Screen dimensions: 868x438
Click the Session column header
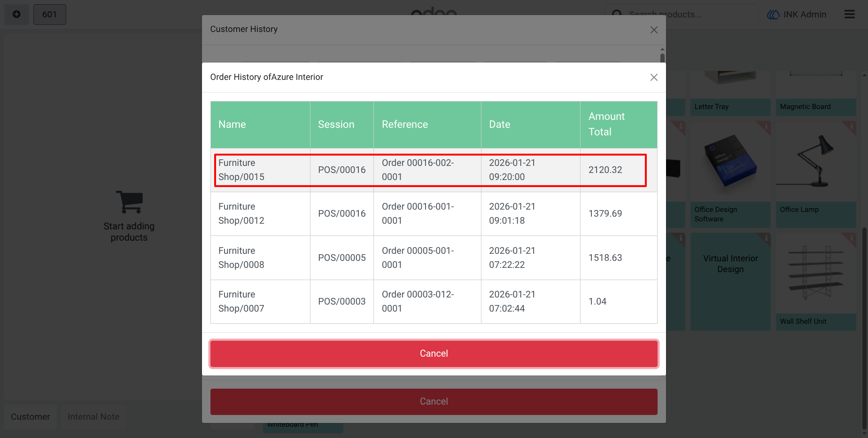point(342,125)
